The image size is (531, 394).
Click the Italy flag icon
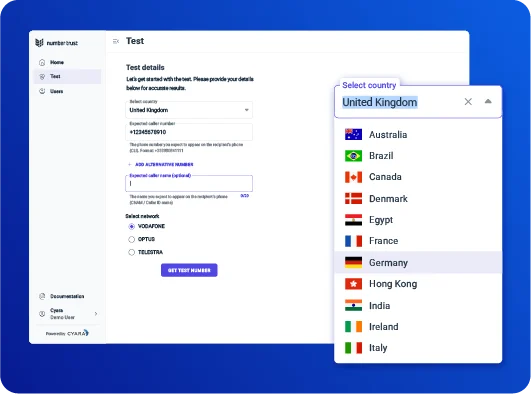tap(353, 348)
